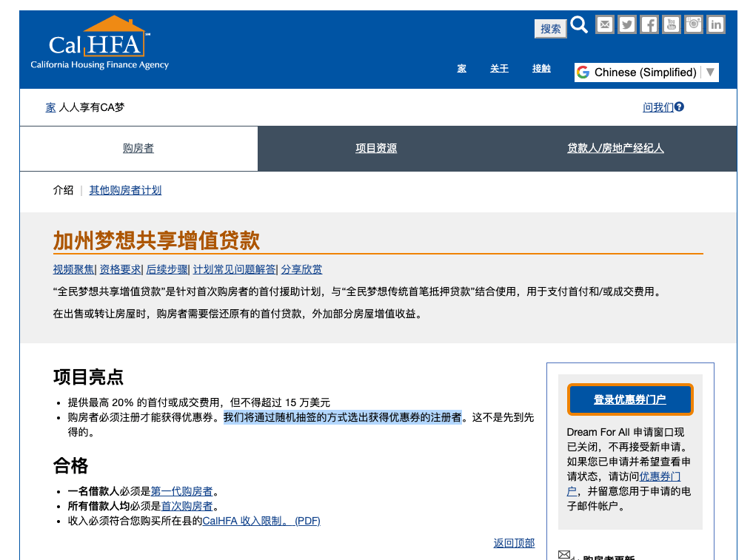Viewport: 753px width, 560px height.
Task: Click 返回顶部 link
Action: pyautogui.click(x=514, y=543)
